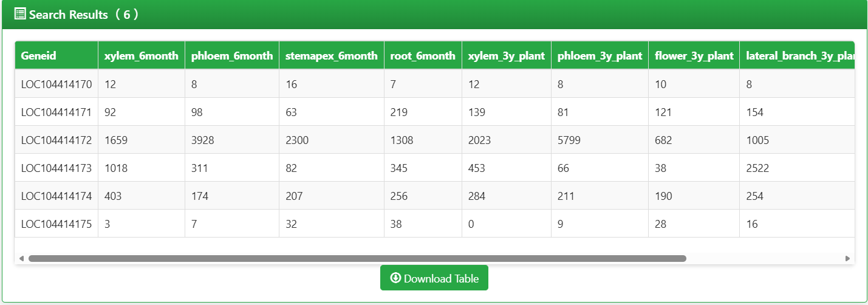Click the Search Results (6) heading

click(x=84, y=15)
